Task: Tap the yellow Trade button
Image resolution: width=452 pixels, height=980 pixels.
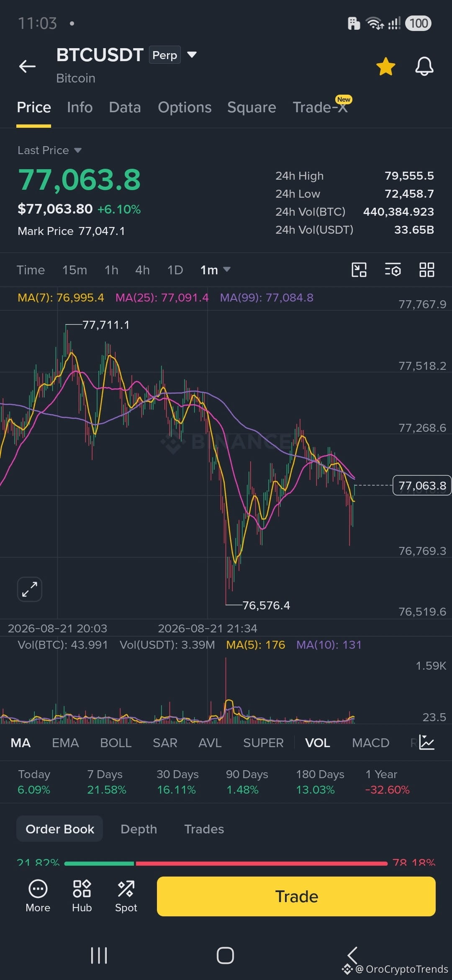Action: click(296, 896)
